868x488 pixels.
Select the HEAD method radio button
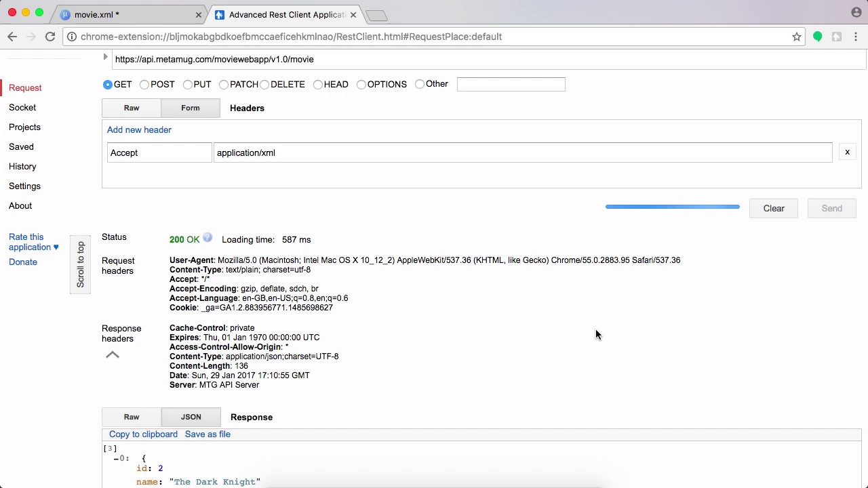tap(318, 85)
